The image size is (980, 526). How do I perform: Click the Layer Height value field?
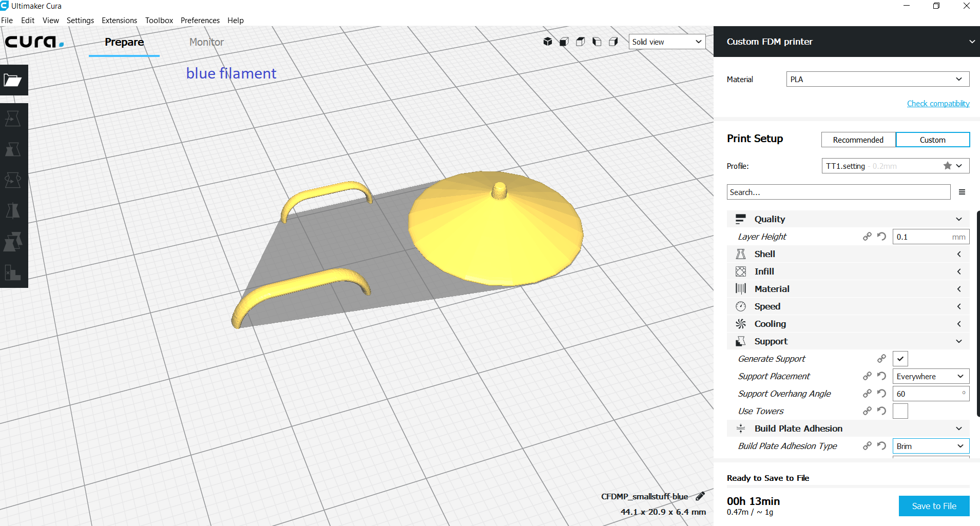931,237
